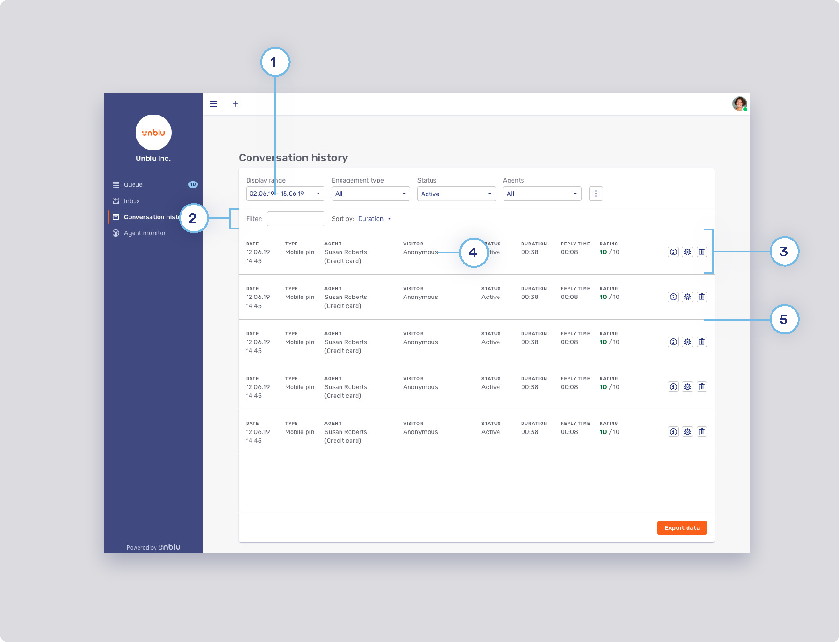Click the Filter text input field
840x642 pixels.
pos(295,219)
